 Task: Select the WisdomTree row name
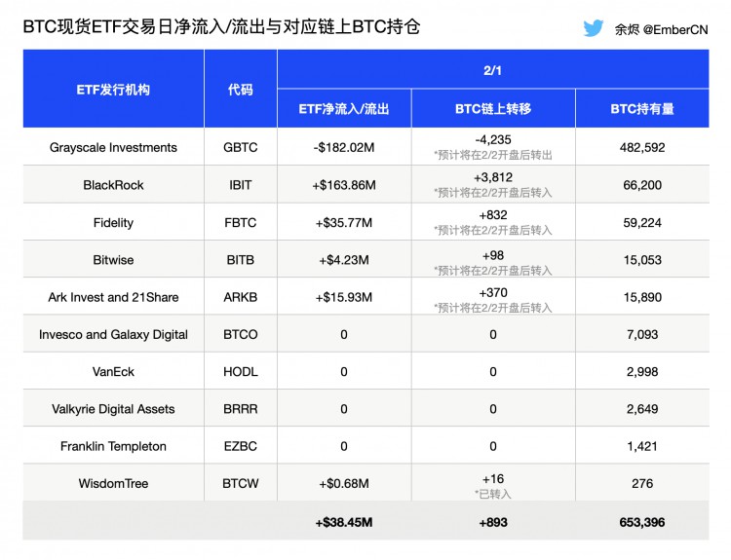(113, 484)
